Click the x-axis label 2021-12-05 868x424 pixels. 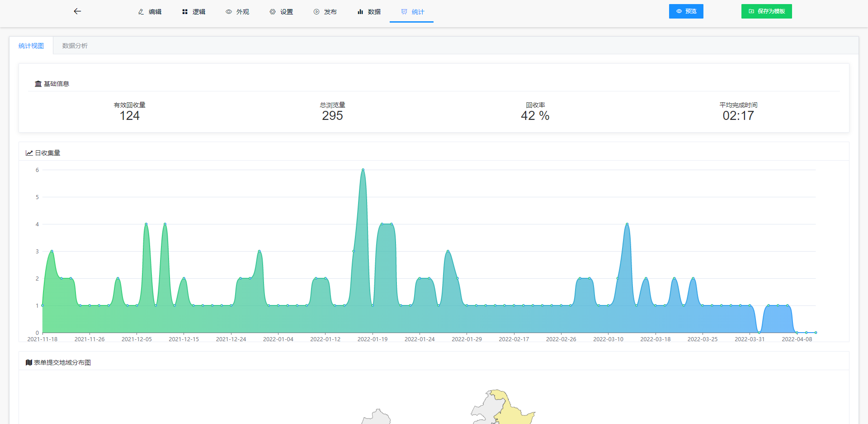click(137, 339)
